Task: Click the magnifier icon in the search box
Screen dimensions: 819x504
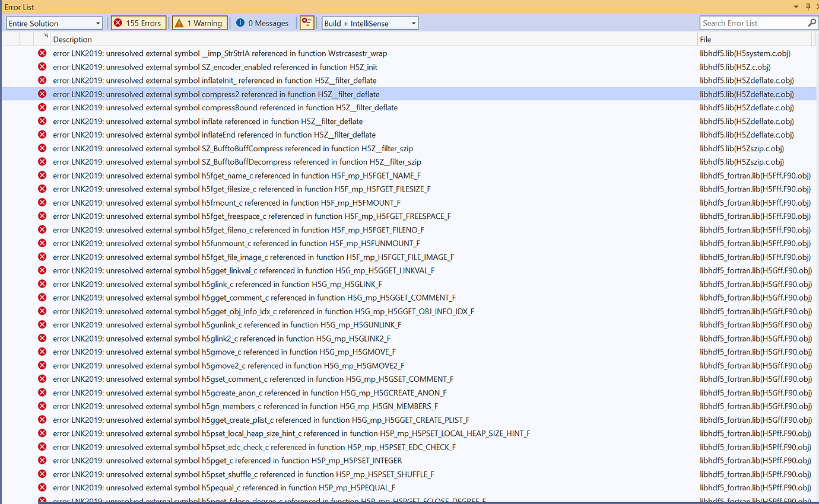Action: (x=812, y=23)
